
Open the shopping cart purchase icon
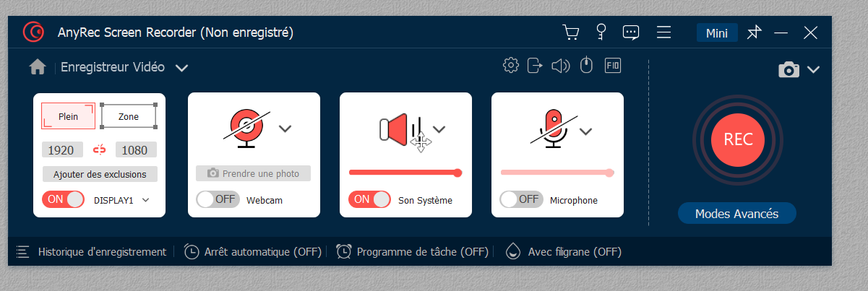pos(571,32)
